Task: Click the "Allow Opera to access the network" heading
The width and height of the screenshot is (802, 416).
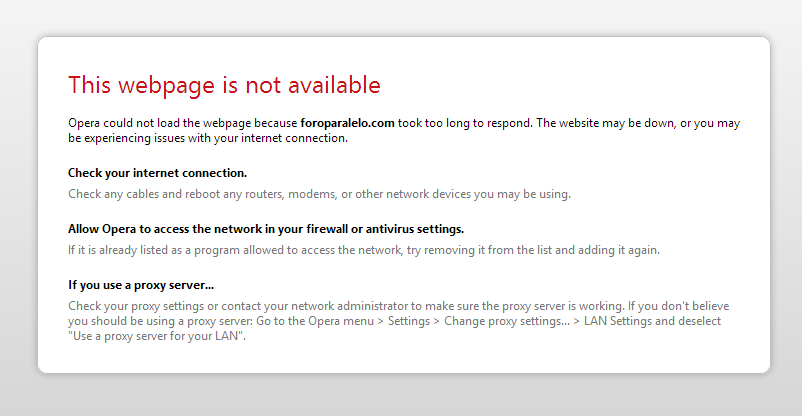Action: (x=266, y=229)
